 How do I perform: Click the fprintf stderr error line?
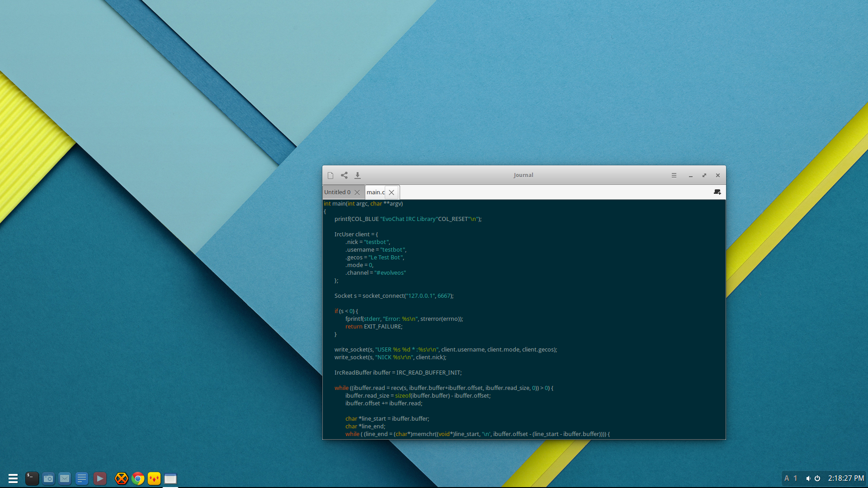tap(404, 319)
